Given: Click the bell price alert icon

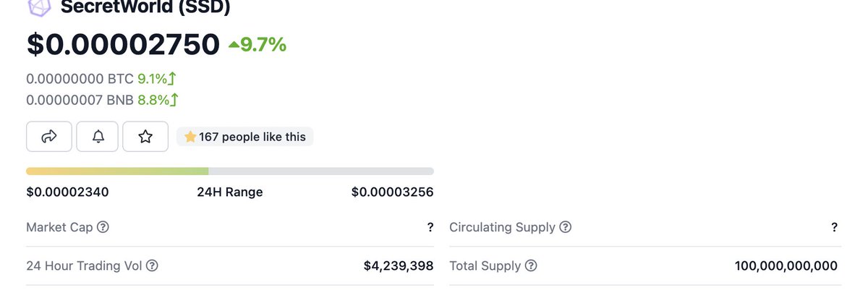Looking at the screenshot, I should [x=97, y=137].
